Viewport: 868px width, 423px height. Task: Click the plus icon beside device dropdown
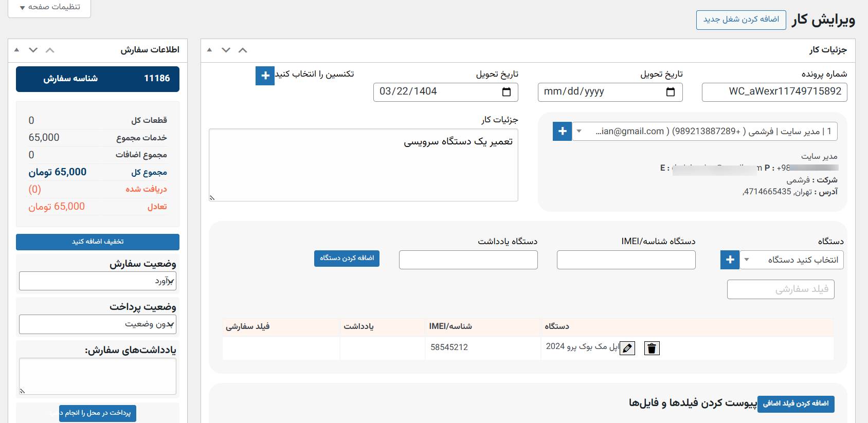pyautogui.click(x=730, y=260)
